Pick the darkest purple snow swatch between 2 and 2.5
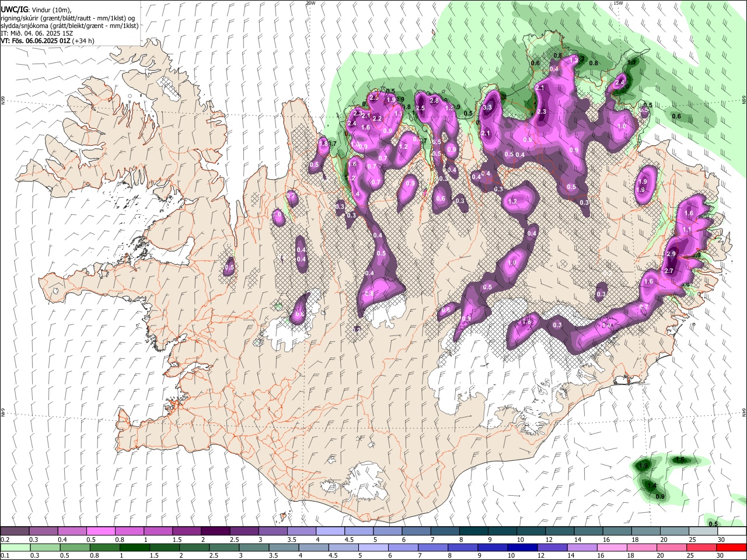 [215, 531]
